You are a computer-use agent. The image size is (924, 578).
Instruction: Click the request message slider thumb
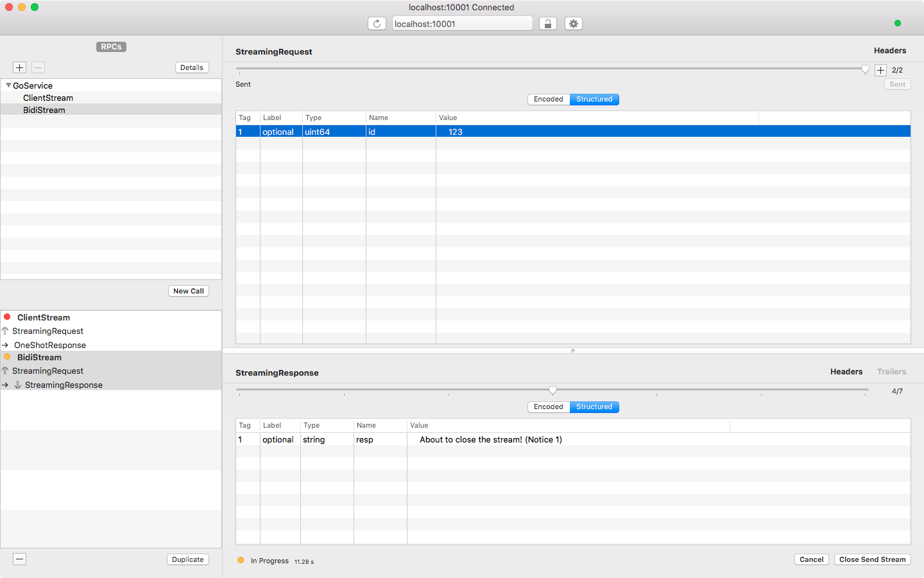(x=865, y=69)
